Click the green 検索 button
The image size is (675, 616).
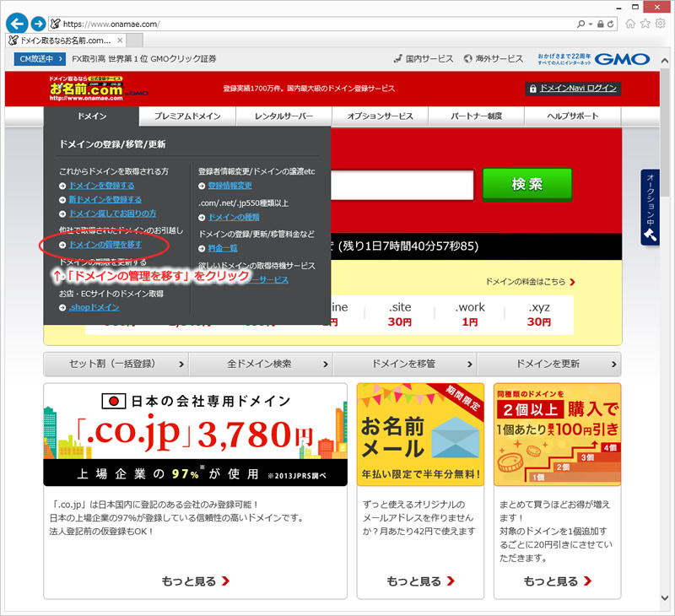coord(527,185)
